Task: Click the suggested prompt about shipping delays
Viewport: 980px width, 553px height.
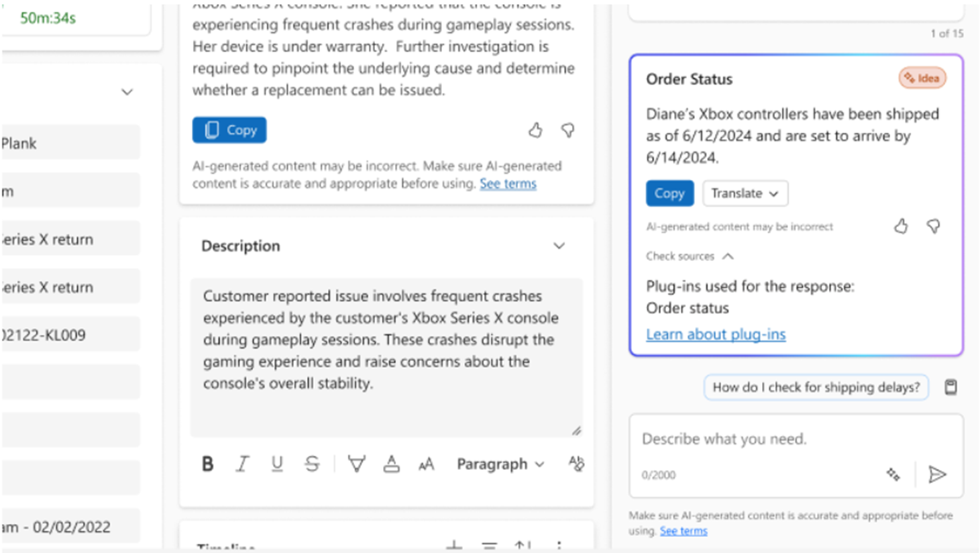Action: (x=815, y=387)
